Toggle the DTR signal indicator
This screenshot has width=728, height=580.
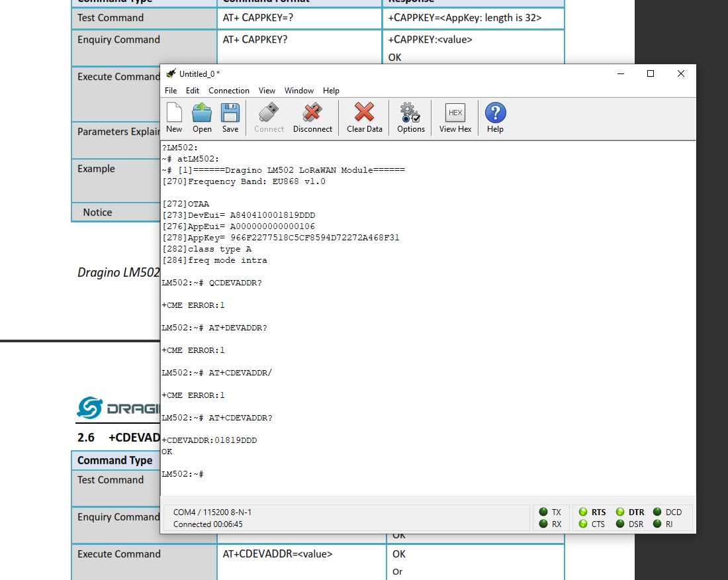point(620,512)
